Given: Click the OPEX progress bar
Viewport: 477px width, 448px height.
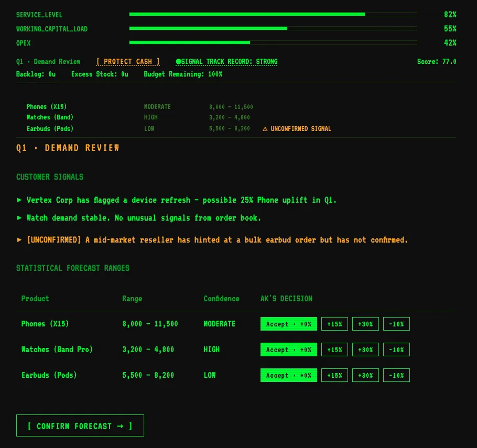Looking at the screenshot, I should [x=273, y=42].
